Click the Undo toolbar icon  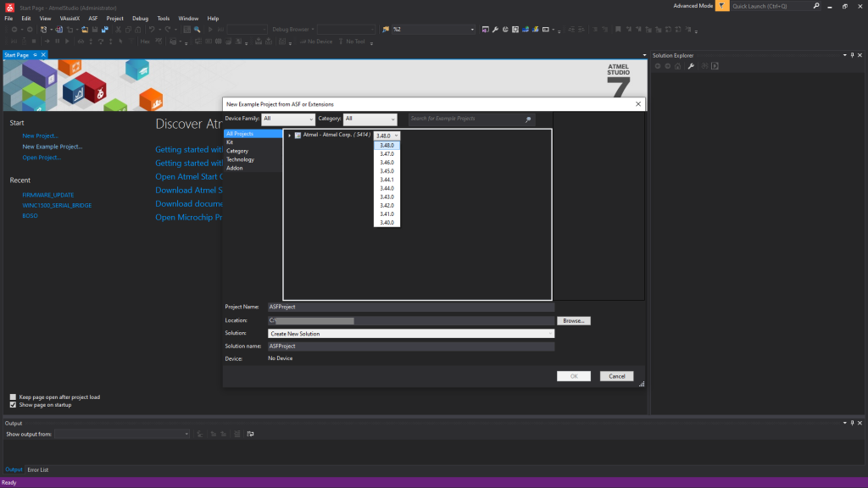coord(151,30)
